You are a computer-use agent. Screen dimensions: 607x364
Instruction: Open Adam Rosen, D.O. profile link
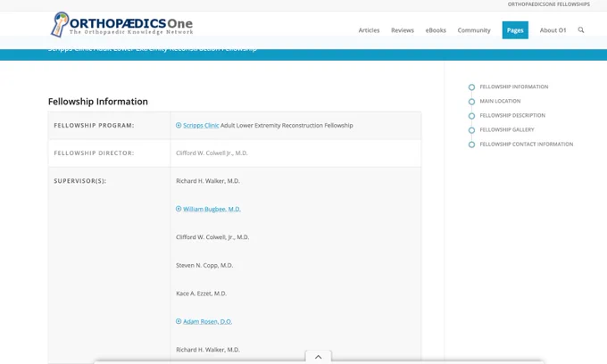207,321
